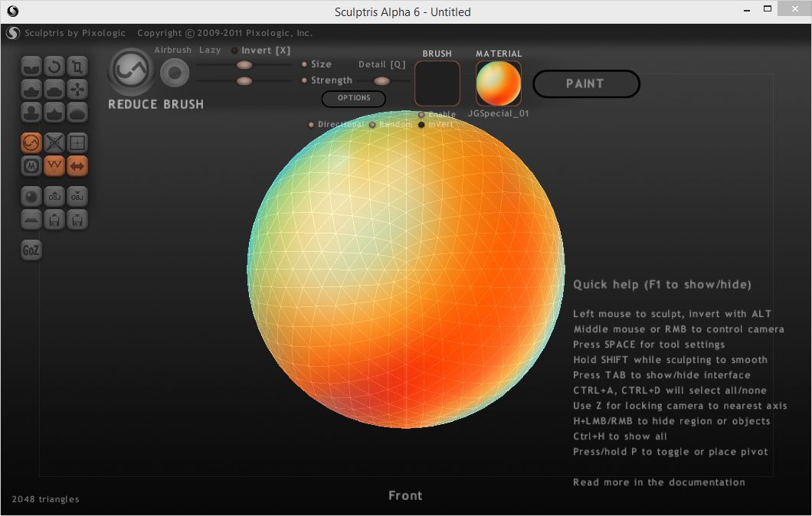The width and height of the screenshot is (812, 516).
Task: Toggle the Random brush option
Action: click(372, 125)
